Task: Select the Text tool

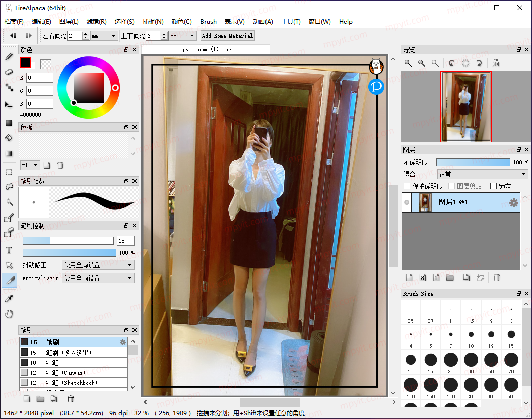Action: (9, 250)
